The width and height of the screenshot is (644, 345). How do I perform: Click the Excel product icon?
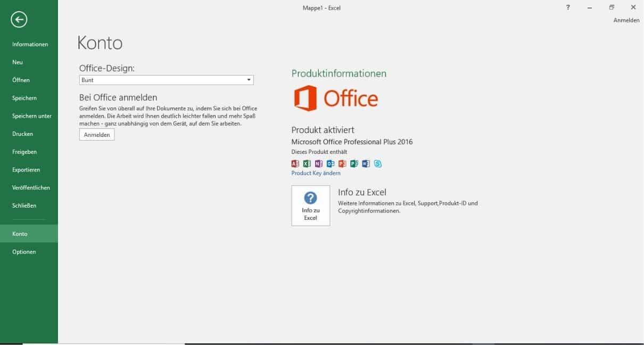pyautogui.click(x=307, y=164)
